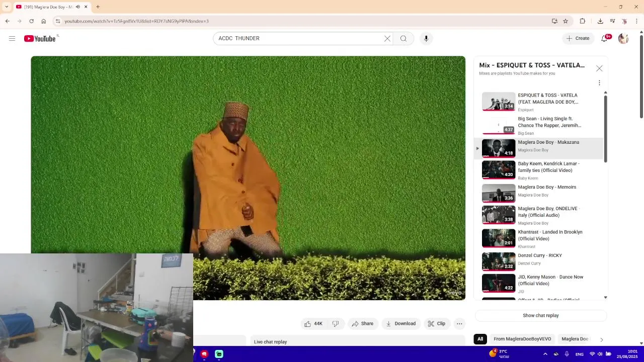Mute the tab audio speaker icon
The width and height of the screenshot is (644, 362).
[x=77, y=7]
